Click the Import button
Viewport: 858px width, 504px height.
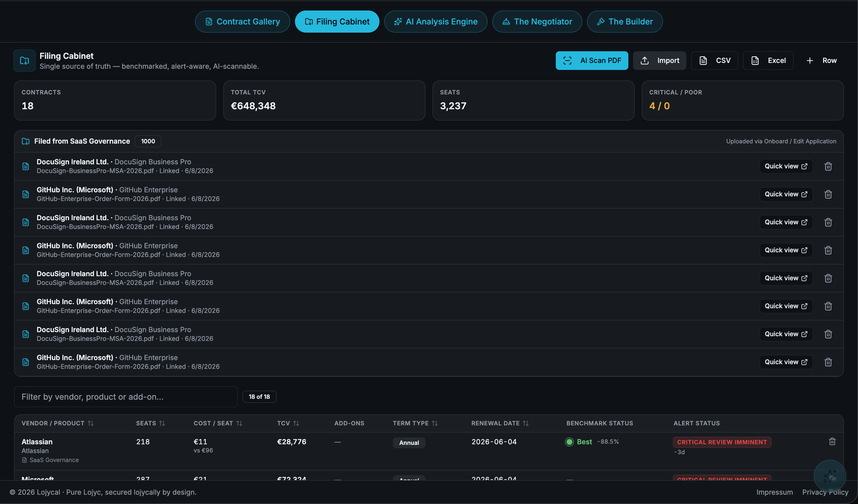click(660, 61)
